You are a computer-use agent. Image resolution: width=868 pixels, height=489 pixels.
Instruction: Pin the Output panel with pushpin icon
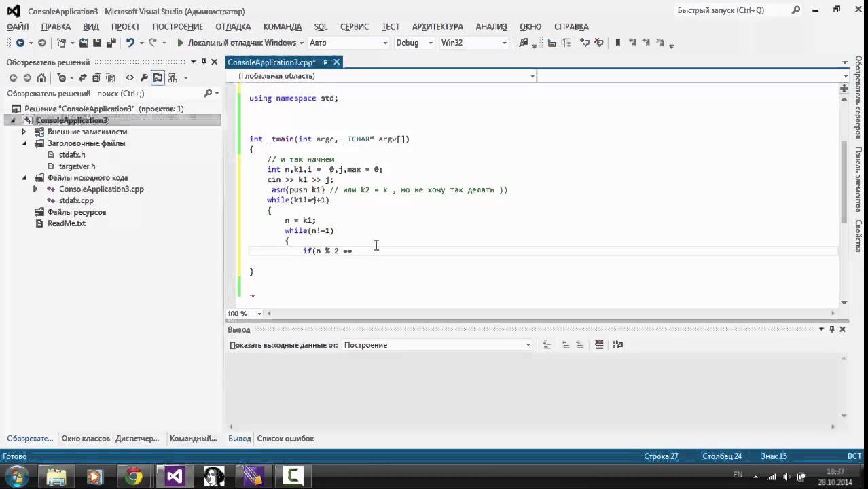click(x=832, y=329)
